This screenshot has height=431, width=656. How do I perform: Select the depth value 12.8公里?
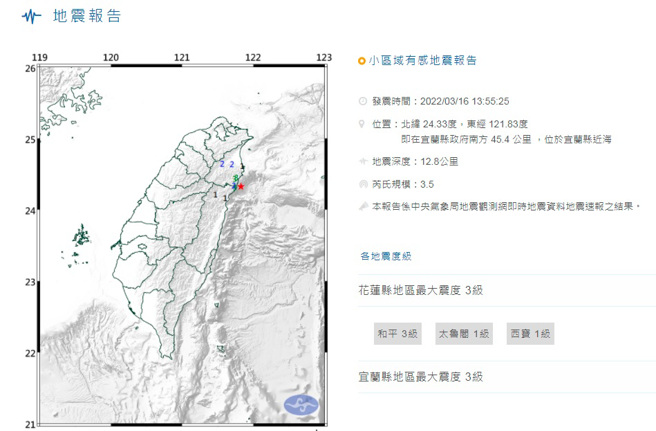439,162
